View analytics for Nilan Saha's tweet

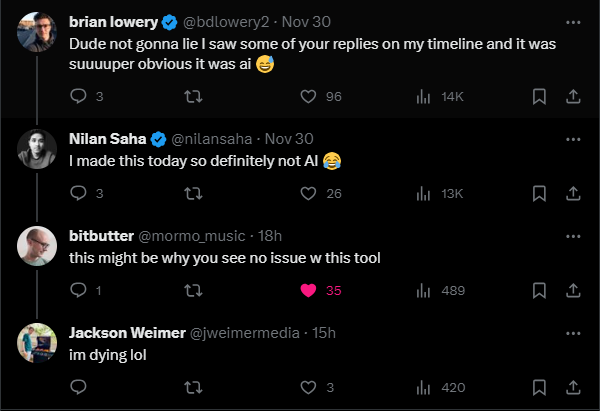coord(423,193)
